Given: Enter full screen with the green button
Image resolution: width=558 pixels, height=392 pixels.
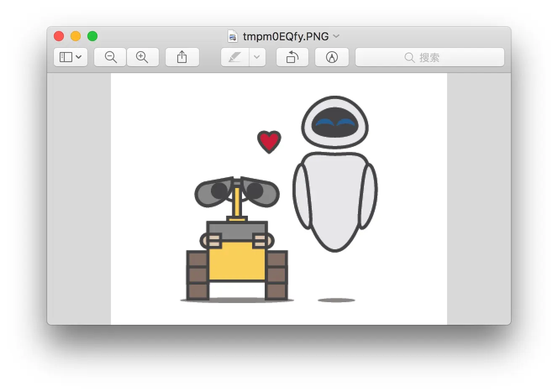Looking at the screenshot, I should [x=92, y=37].
